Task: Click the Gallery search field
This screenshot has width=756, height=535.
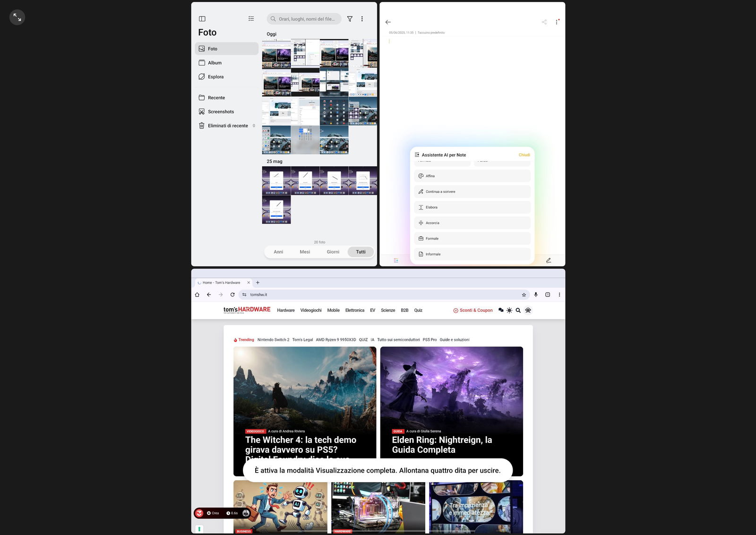Action: click(304, 19)
